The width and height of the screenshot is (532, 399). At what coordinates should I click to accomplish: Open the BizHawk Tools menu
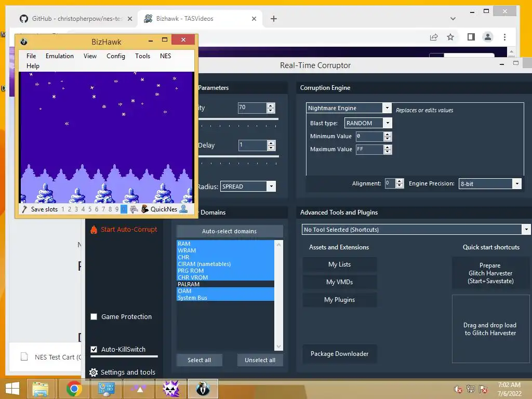point(142,56)
